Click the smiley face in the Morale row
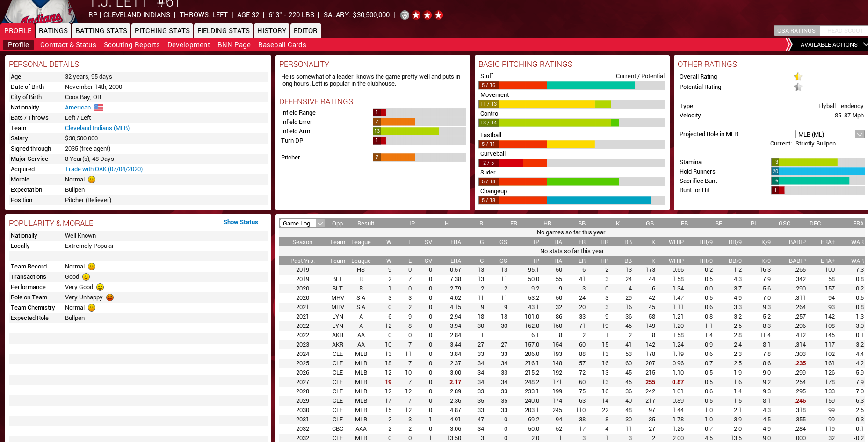The height and width of the screenshot is (442, 868). click(x=92, y=180)
